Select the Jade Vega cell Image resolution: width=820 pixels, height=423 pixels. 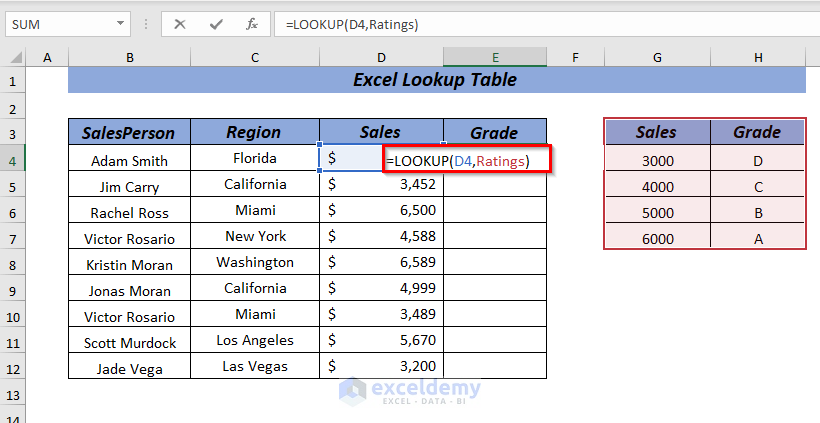click(129, 367)
